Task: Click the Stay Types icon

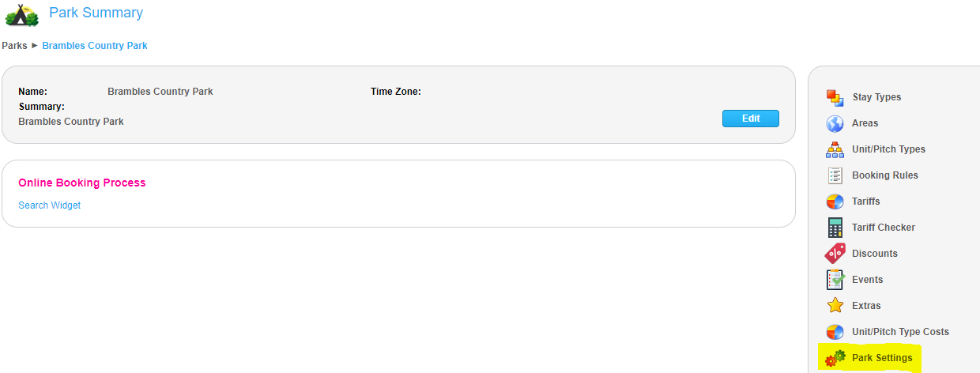Action: 835,97
